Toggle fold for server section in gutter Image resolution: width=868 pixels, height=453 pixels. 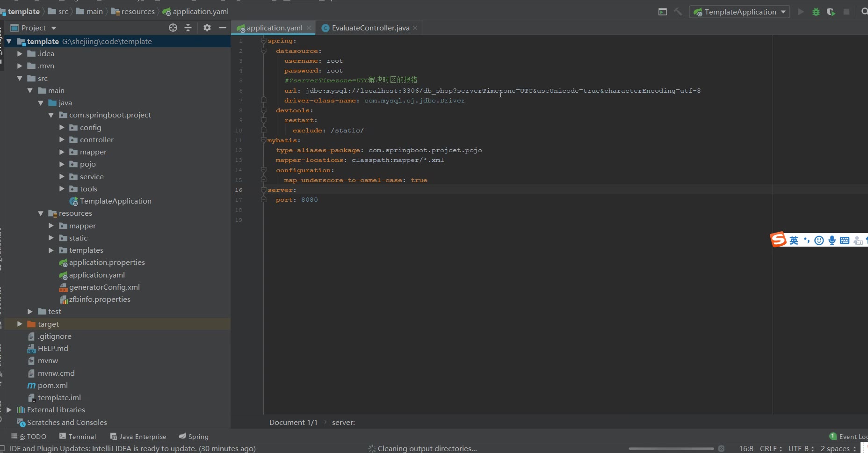click(x=263, y=190)
